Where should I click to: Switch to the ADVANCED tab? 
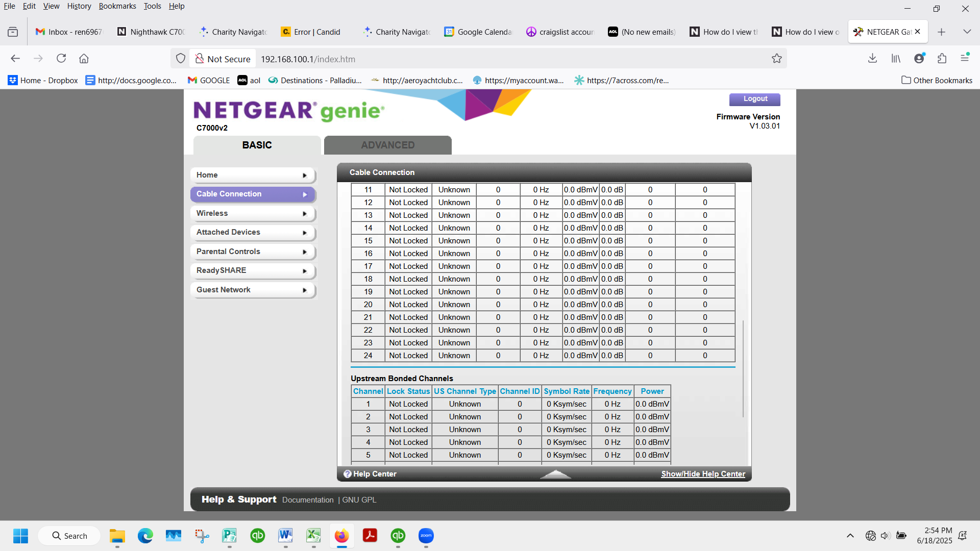[x=387, y=145]
